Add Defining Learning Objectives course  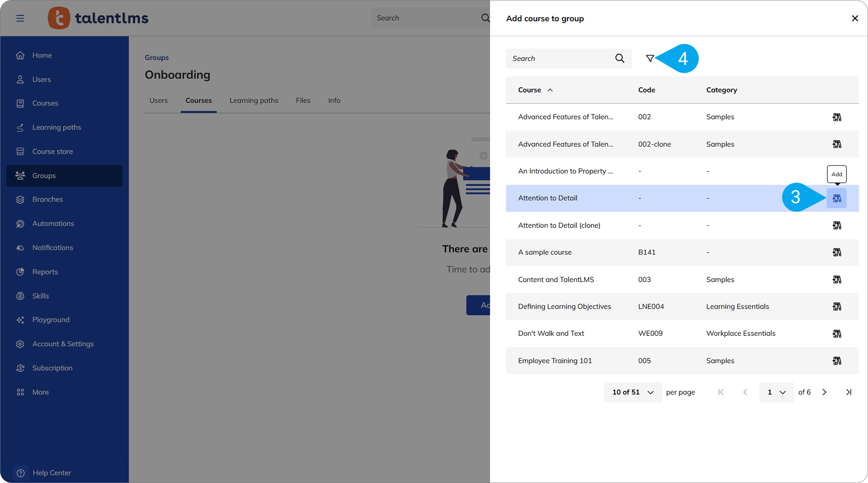coord(837,306)
